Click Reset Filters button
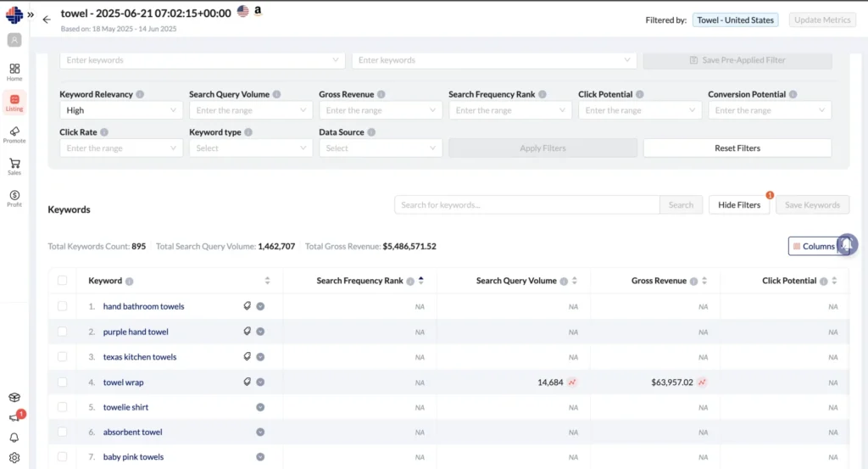The width and height of the screenshot is (868, 469). [x=737, y=148]
